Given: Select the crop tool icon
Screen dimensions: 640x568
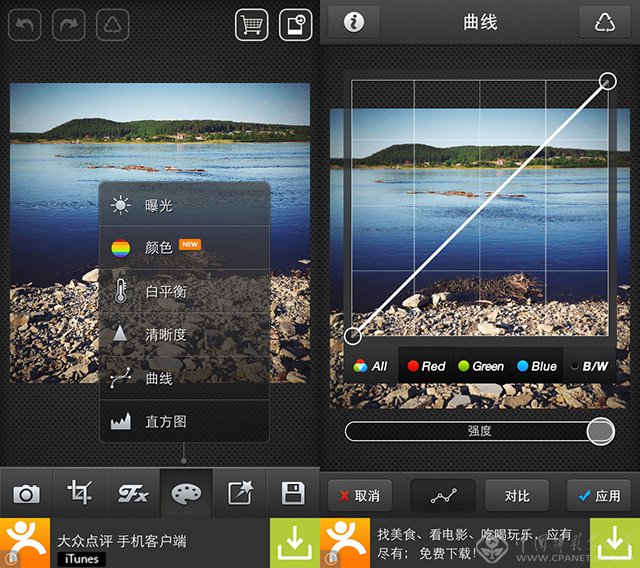Looking at the screenshot, I should (79, 493).
